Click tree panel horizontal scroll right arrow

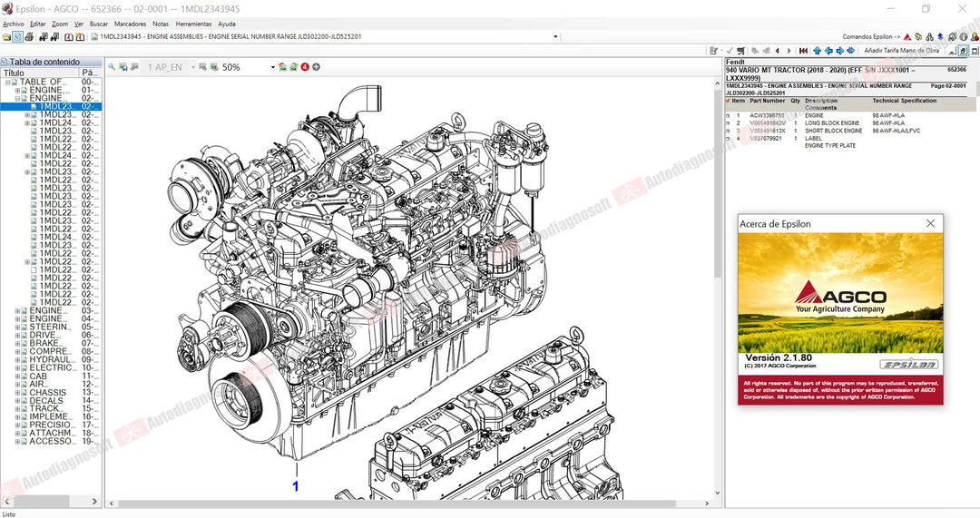pyautogui.click(x=95, y=501)
